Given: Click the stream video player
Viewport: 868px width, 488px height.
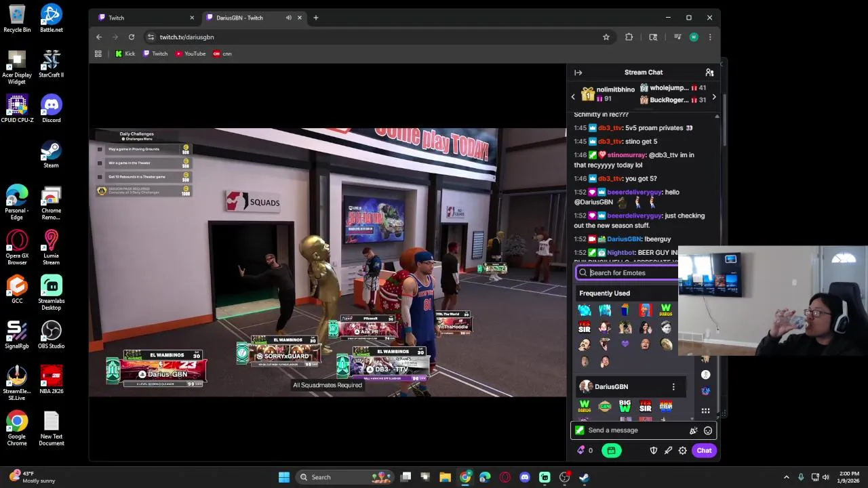Looking at the screenshot, I should (x=328, y=262).
